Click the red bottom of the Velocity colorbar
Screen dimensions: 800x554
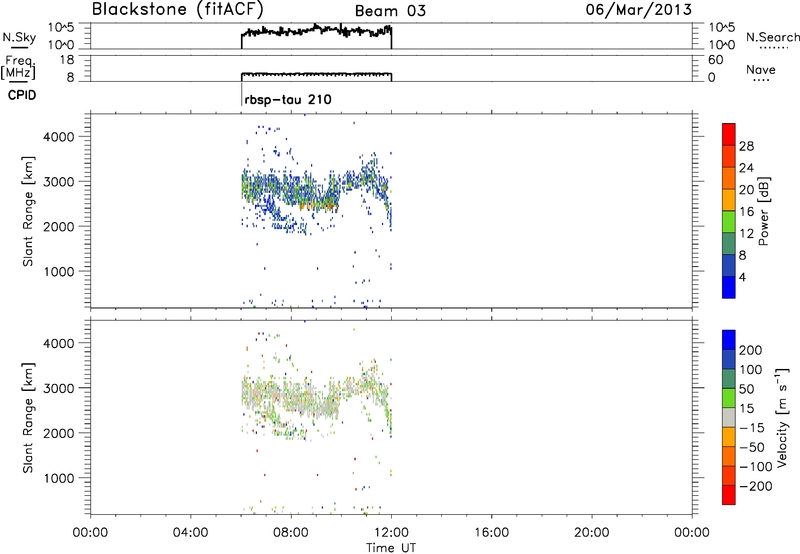click(729, 495)
